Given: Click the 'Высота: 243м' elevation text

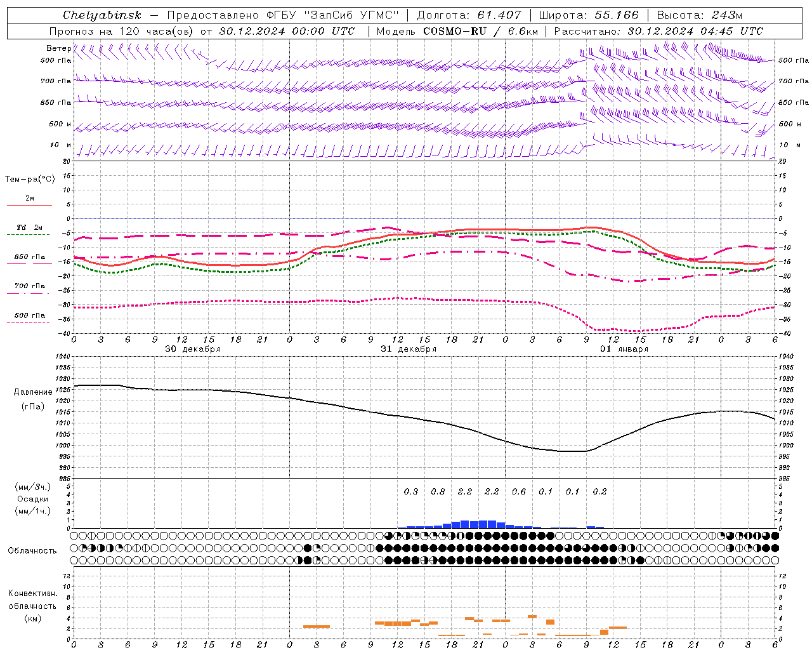Looking at the screenshot, I should [x=699, y=15].
